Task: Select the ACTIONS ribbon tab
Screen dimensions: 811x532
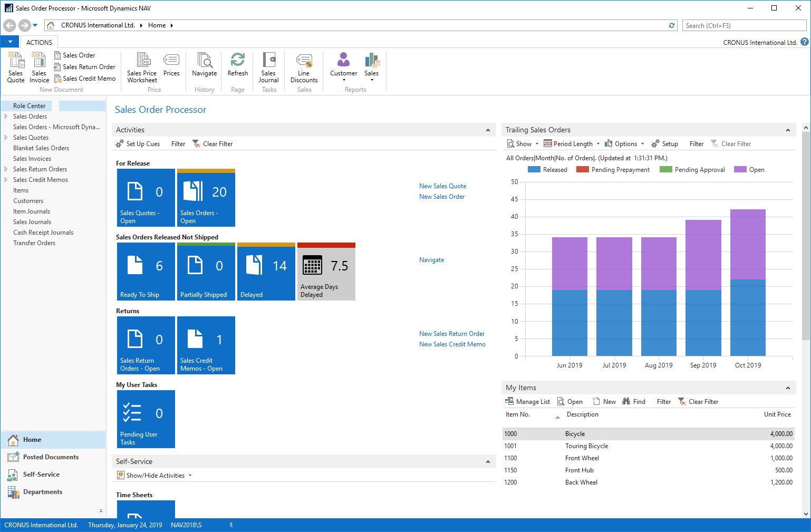Action: point(39,42)
